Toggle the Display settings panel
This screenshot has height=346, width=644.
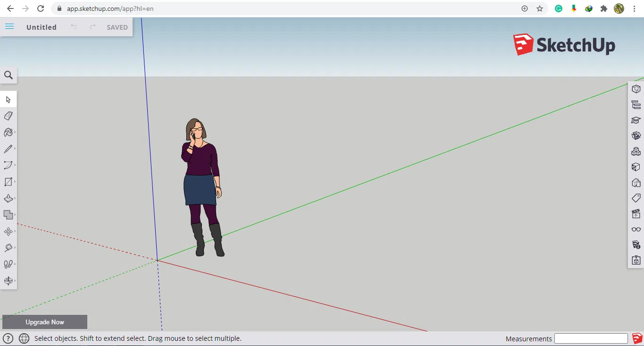pos(636,229)
